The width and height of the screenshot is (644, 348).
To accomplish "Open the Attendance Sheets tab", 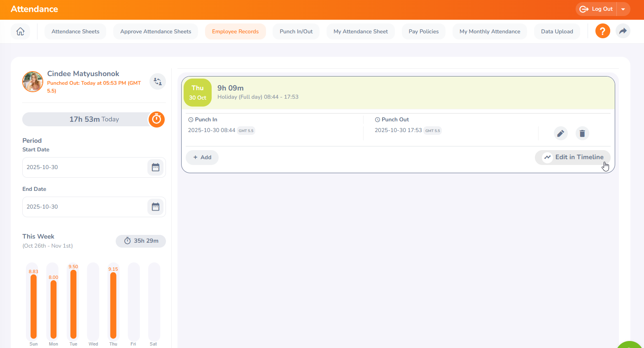I will [75, 31].
